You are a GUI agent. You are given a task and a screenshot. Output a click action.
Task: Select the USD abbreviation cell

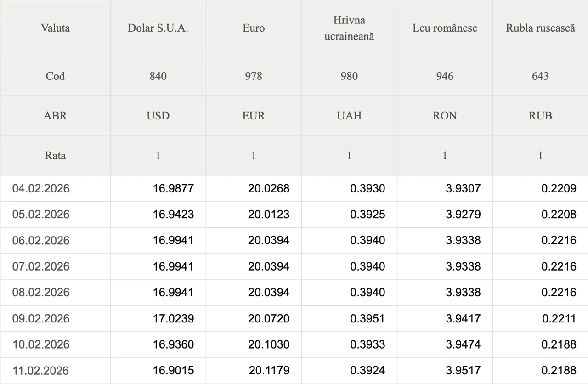pos(158,116)
